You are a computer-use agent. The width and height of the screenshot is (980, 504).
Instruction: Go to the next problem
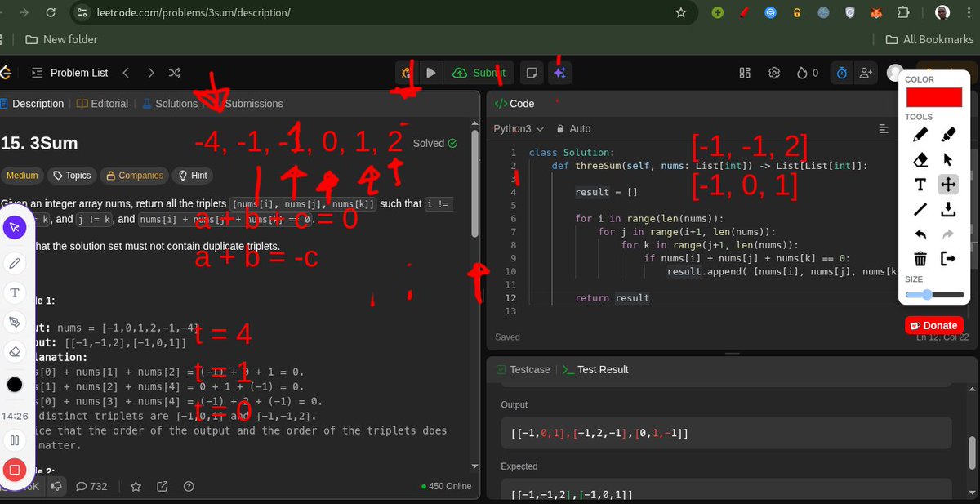point(150,73)
